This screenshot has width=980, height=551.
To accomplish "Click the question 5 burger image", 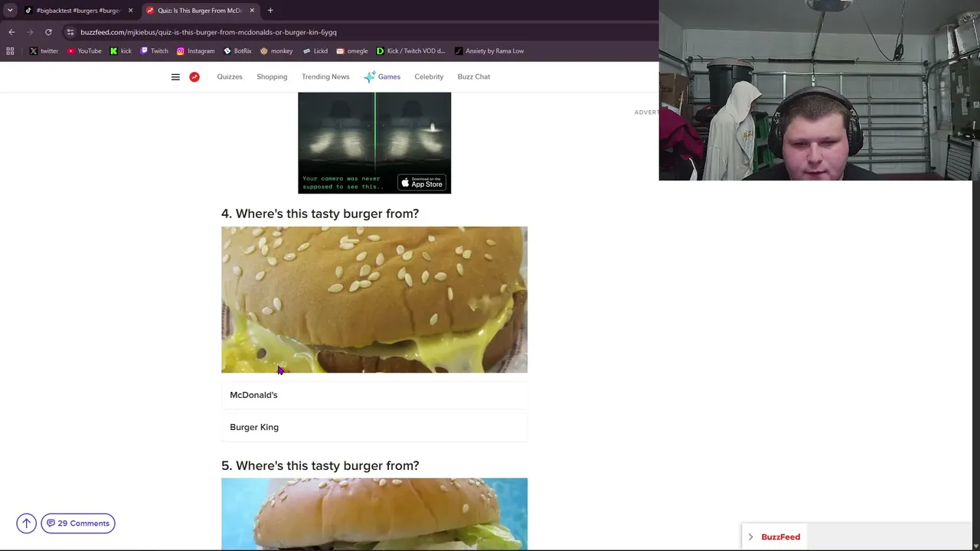I will tap(374, 514).
